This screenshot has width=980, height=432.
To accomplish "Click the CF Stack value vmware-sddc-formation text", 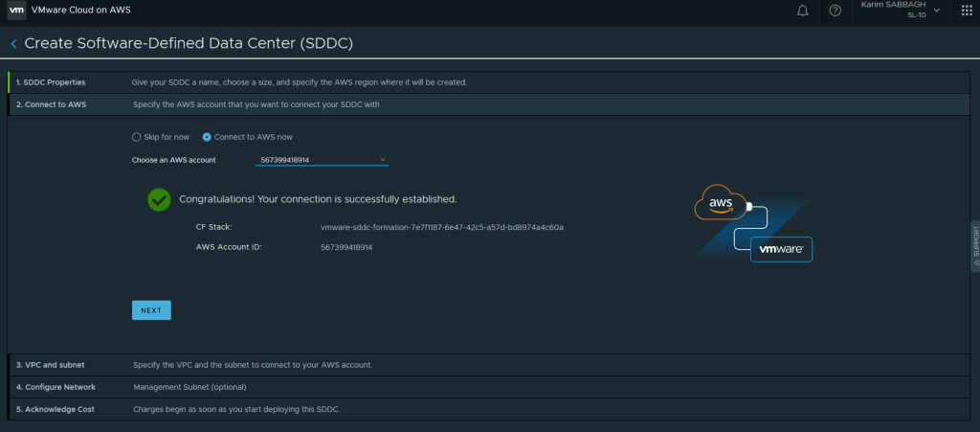I will [442, 227].
